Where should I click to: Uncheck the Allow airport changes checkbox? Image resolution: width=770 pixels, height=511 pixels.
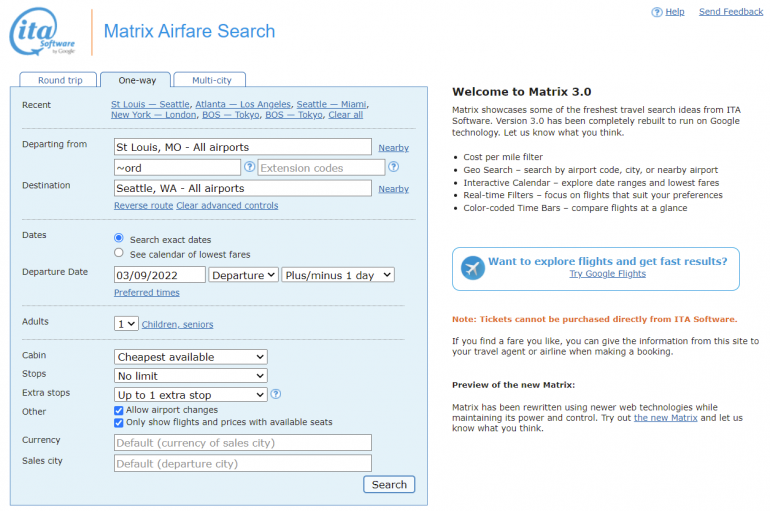tap(119, 410)
